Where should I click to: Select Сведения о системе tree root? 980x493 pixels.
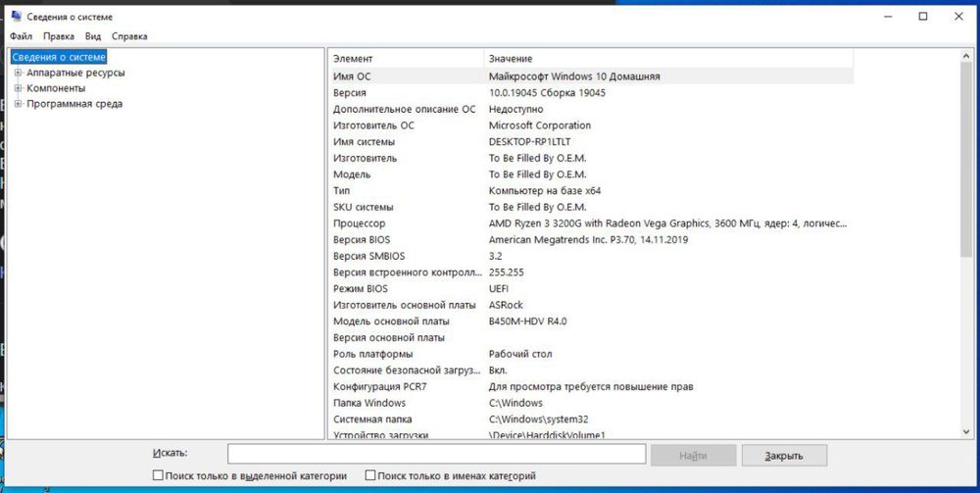point(59,57)
